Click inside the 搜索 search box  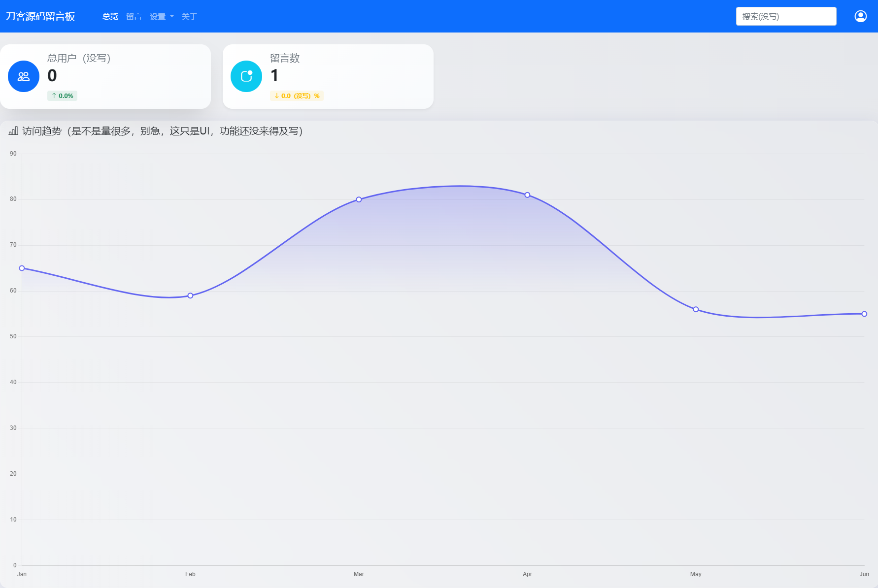point(786,16)
